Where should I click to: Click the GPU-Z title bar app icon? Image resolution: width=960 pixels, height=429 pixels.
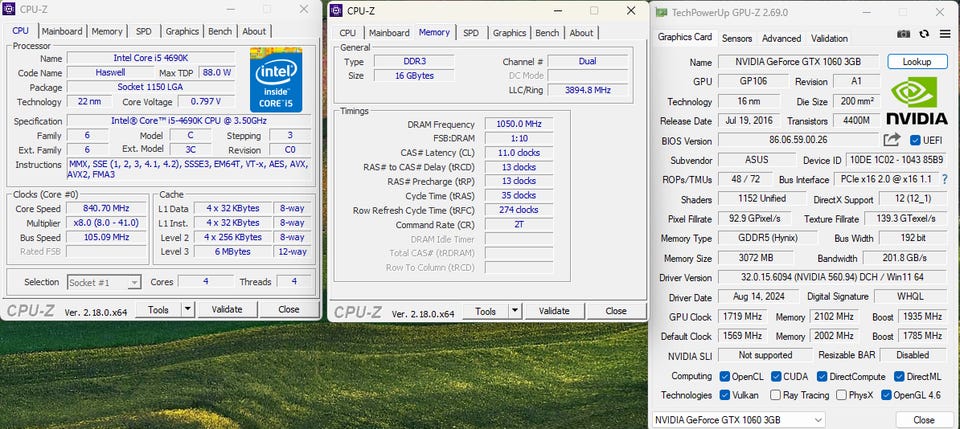click(x=662, y=11)
